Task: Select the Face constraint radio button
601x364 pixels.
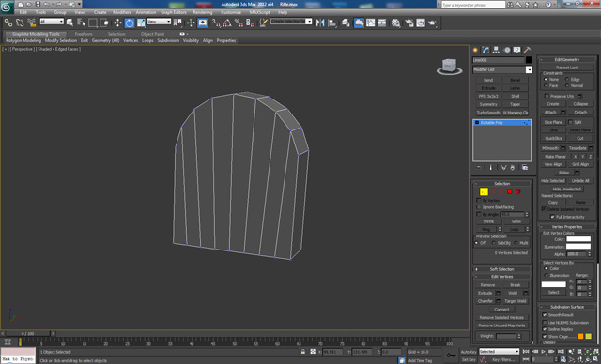Action: [546, 85]
